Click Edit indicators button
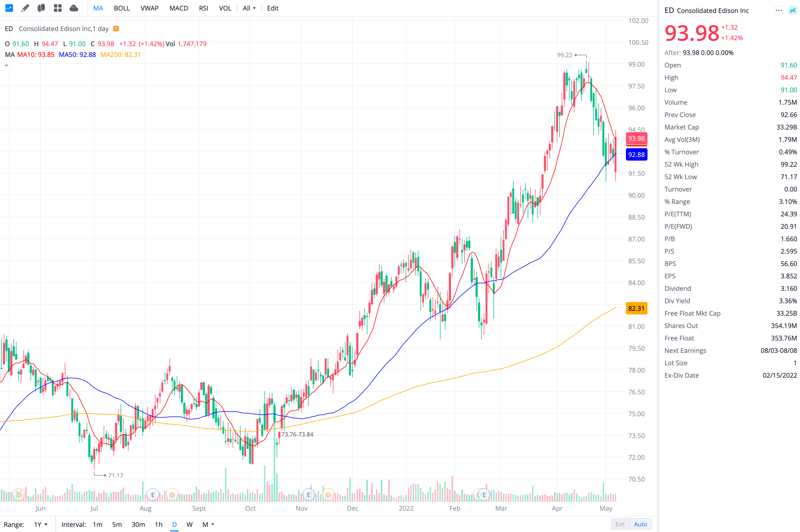 tap(273, 8)
